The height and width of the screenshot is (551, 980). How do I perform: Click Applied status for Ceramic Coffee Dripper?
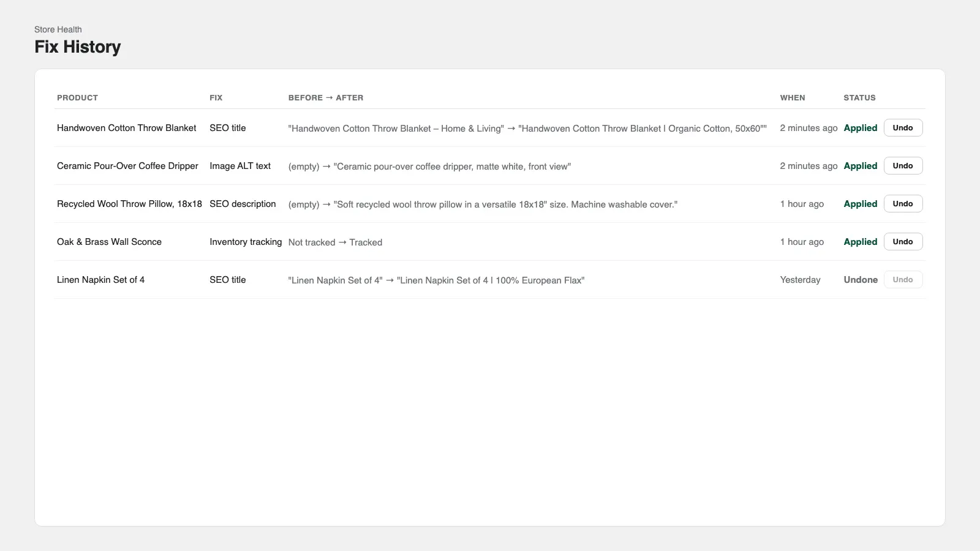(x=861, y=166)
